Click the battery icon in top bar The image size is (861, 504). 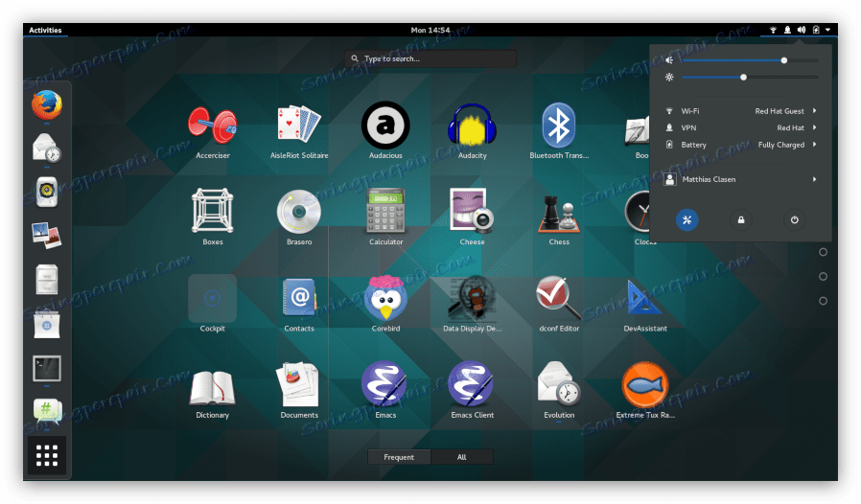pyautogui.click(x=816, y=31)
